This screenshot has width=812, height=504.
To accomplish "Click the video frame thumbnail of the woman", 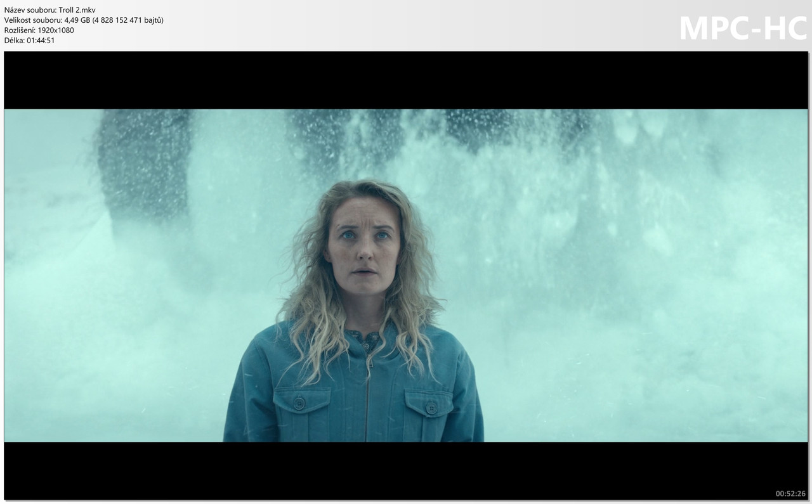I will point(406,276).
